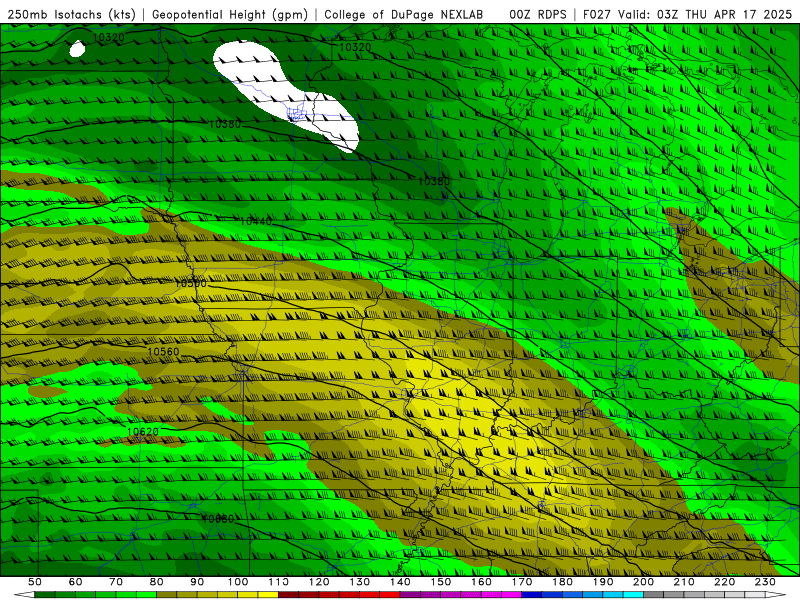Click legend value 120

click(319, 582)
